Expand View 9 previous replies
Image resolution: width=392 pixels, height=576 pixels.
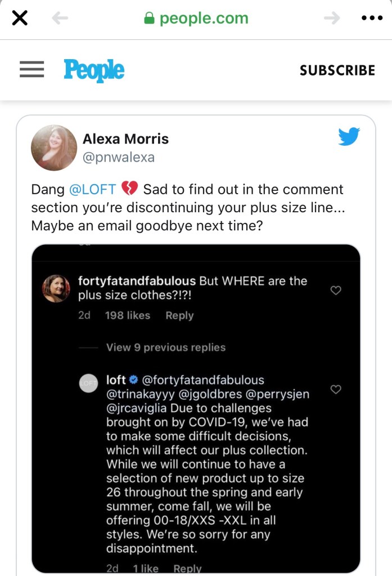[x=165, y=347]
